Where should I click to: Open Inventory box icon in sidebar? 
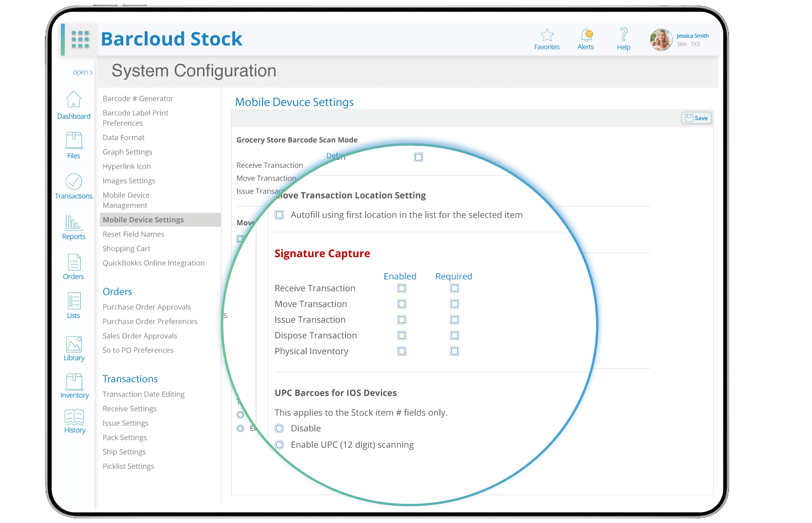pos(74,382)
